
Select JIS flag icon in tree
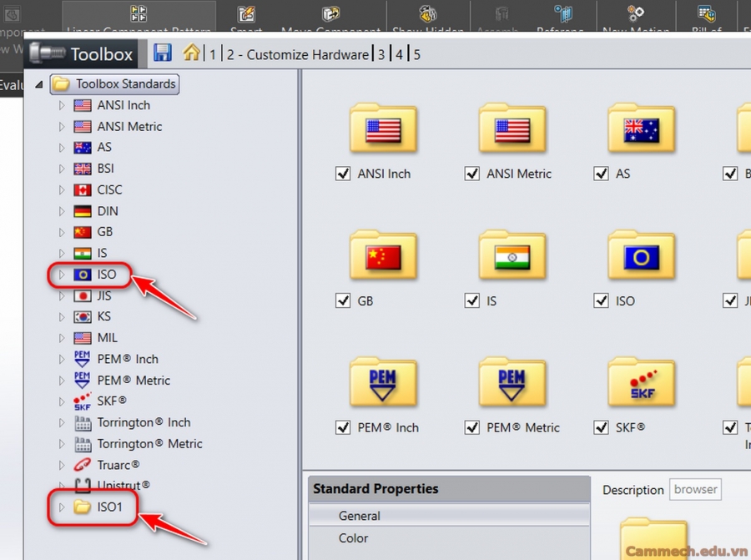click(x=83, y=295)
